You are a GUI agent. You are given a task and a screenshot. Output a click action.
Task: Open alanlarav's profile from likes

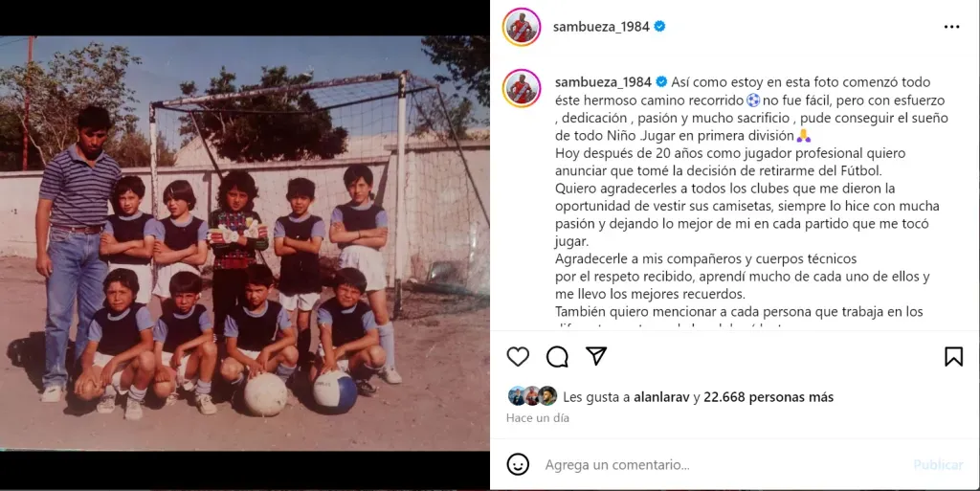[x=661, y=396]
